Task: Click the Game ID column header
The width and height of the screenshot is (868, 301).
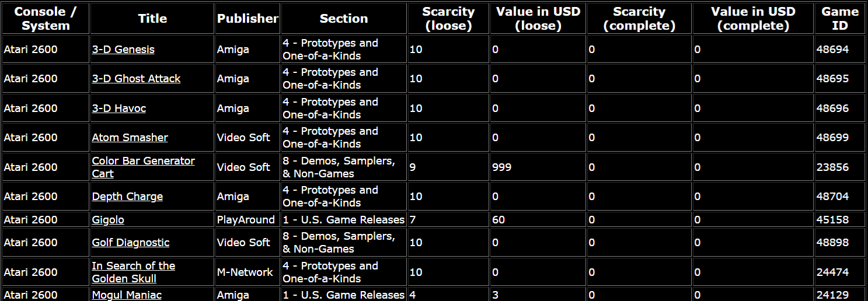Action: pyautogui.click(x=840, y=19)
